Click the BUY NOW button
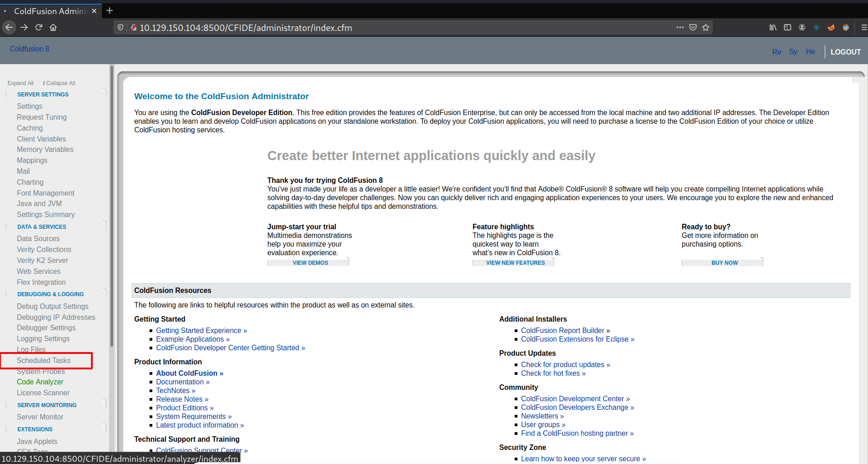 pos(722,262)
